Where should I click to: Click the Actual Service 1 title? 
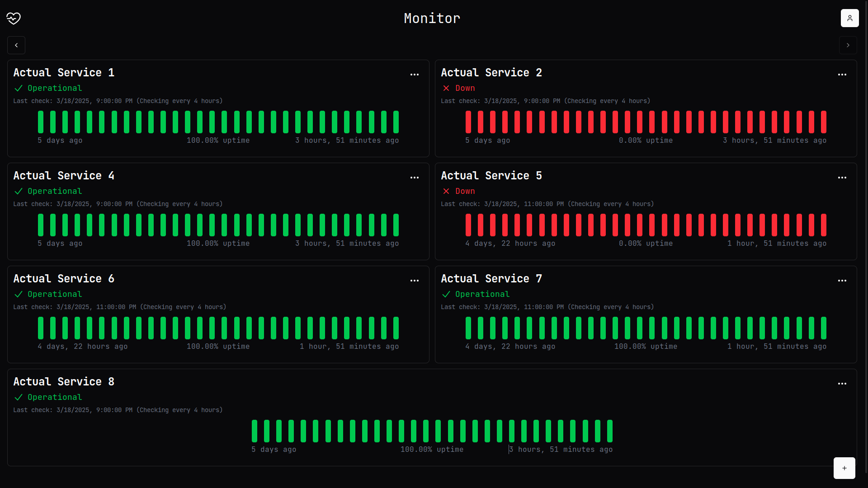(64, 73)
